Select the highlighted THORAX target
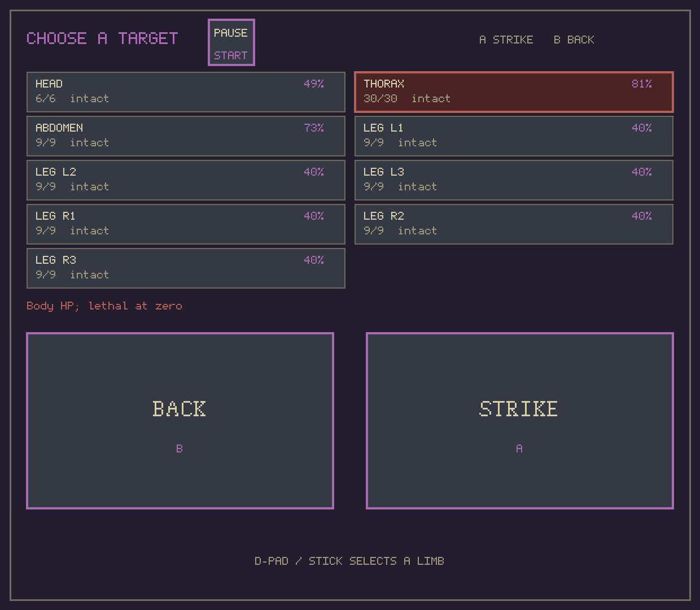Screen dimensions: 700x610 pyautogui.click(x=514, y=92)
